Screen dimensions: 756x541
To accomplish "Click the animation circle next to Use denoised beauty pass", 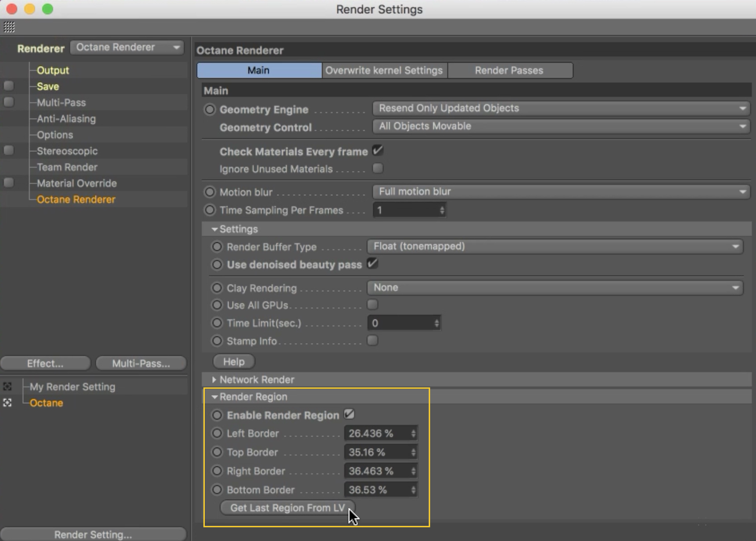I will (x=217, y=264).
